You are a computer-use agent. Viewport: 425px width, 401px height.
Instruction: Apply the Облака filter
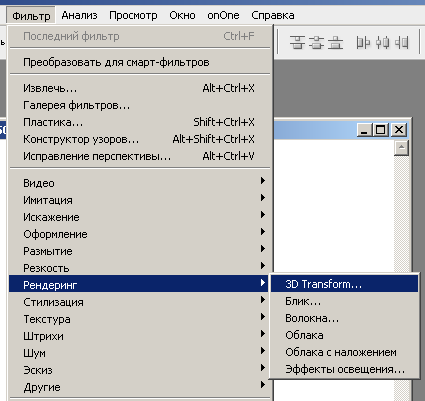point(344,335)
